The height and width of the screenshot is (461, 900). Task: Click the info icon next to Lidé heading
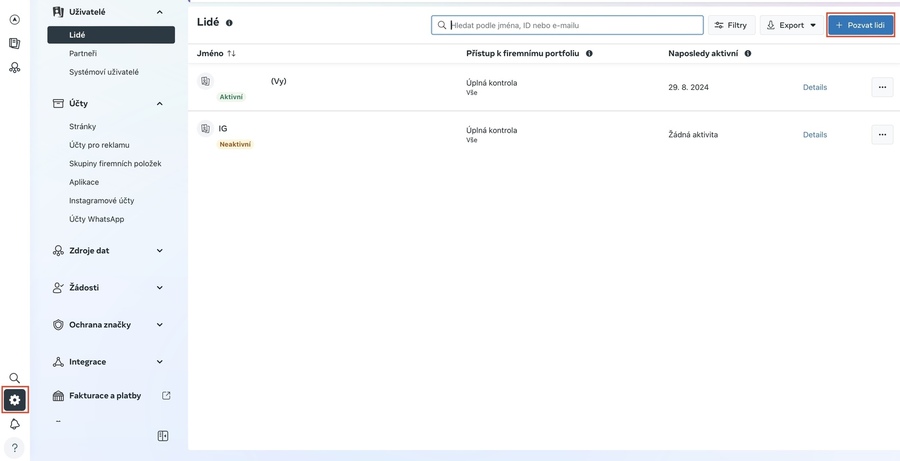pos(229,23)
